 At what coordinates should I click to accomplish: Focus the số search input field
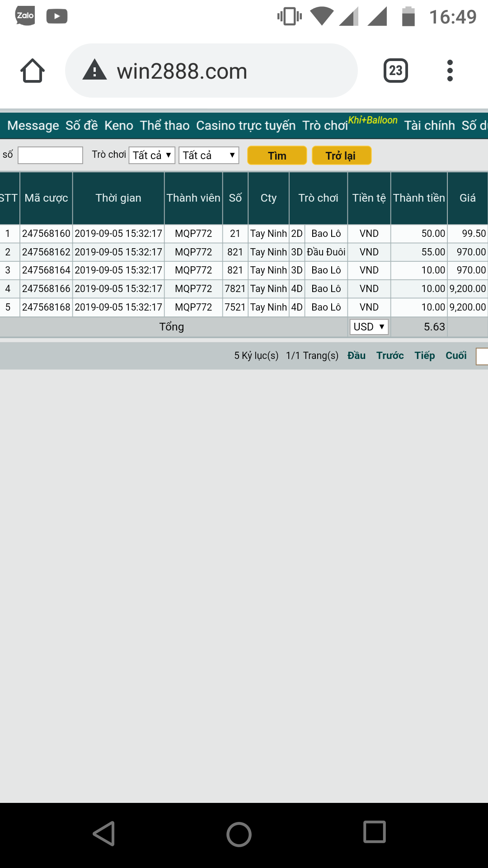[x=50, y=156]
